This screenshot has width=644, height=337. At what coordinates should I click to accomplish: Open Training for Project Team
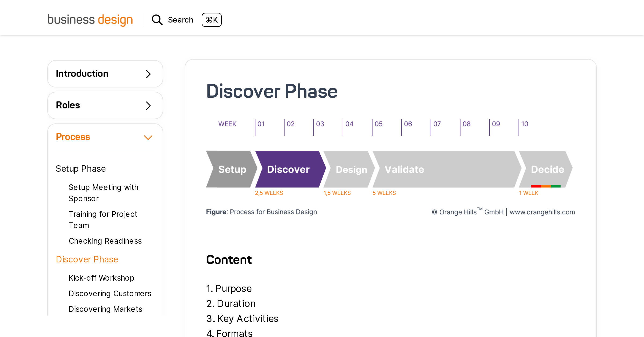click(103, 219)
